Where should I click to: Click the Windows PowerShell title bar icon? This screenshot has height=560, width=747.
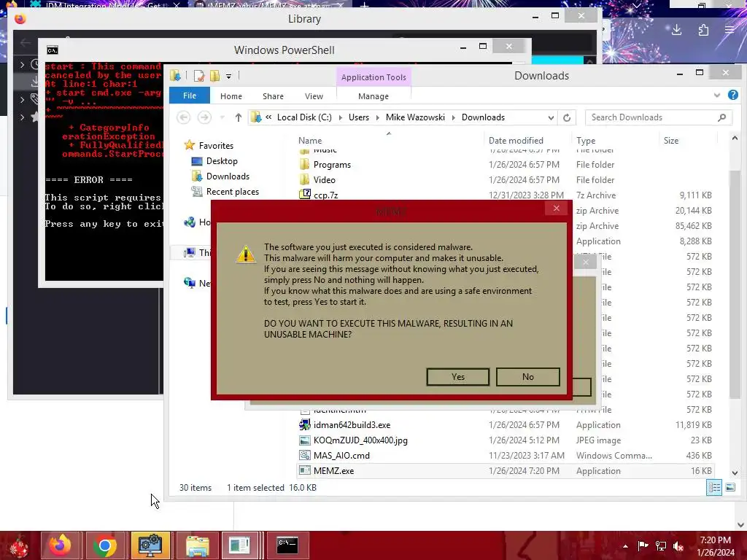pyautogui.click(x=53, y=50)
